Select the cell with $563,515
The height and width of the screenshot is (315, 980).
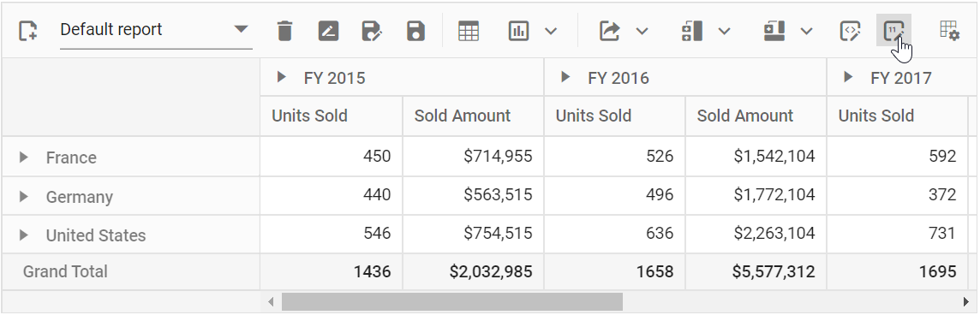(x=473, y=196)
